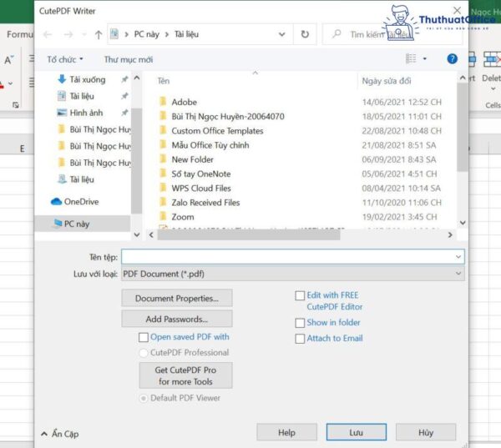Click the address bar location icon
The width and height of the screenshot is (501, 448).
pos(114,34)
